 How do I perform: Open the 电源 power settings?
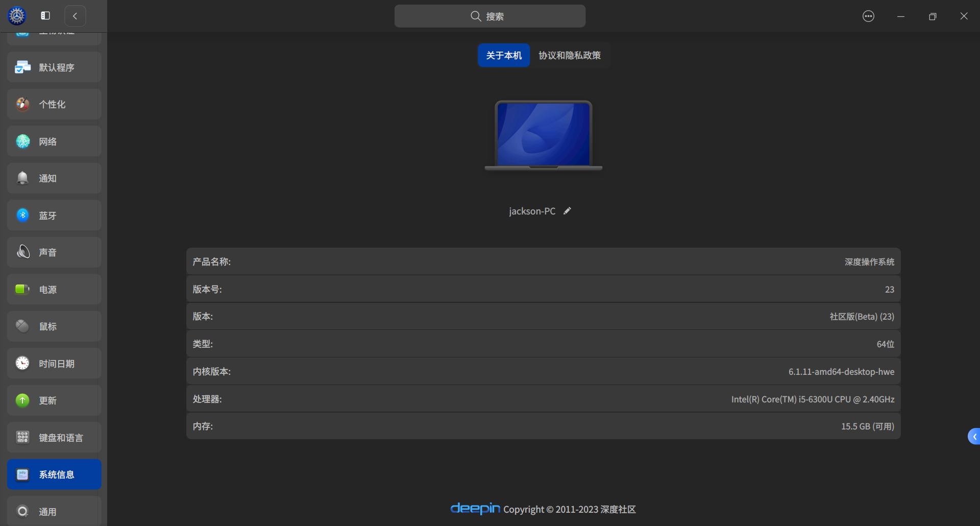(54, 289)
